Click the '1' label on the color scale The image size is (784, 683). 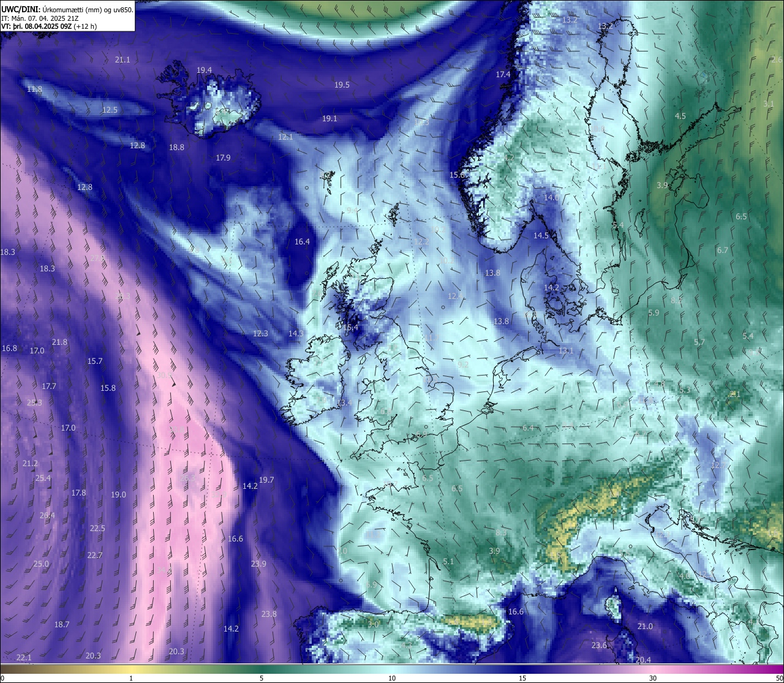pyautogui.click(x=131, y=677)
